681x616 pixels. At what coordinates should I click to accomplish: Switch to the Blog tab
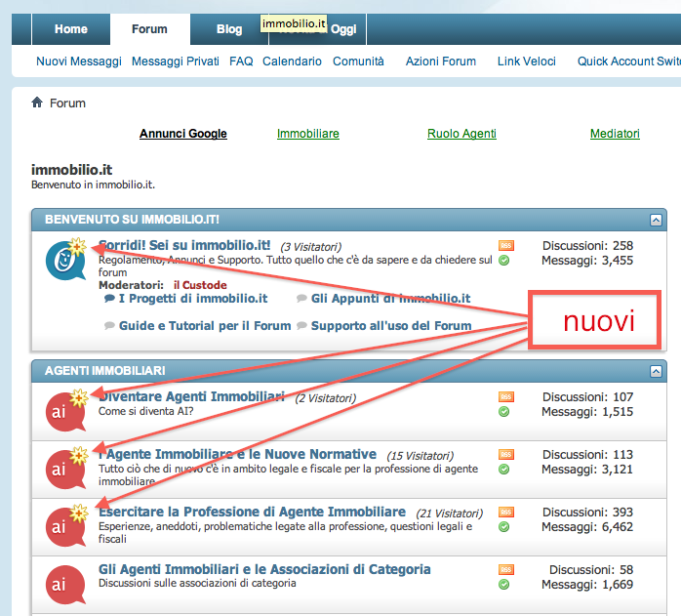229,29
